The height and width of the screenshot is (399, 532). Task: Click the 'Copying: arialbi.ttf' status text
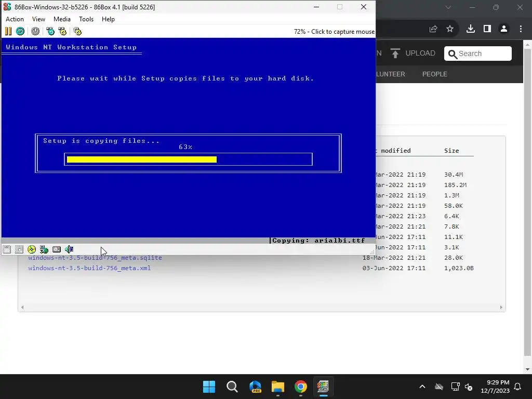(x=318, y=241)
